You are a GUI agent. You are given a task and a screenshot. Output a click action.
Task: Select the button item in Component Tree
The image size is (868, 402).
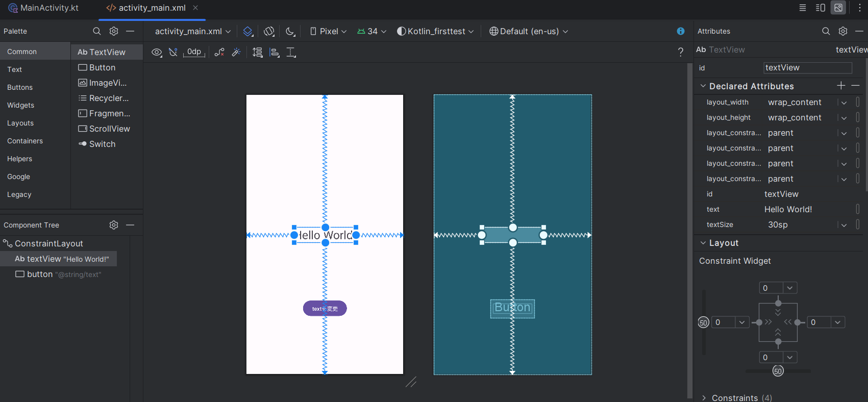click(40, 274)
